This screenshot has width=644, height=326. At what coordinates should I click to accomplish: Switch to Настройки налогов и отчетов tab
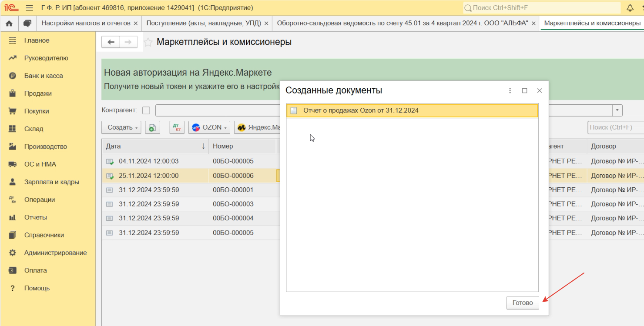tap(86, 23)
